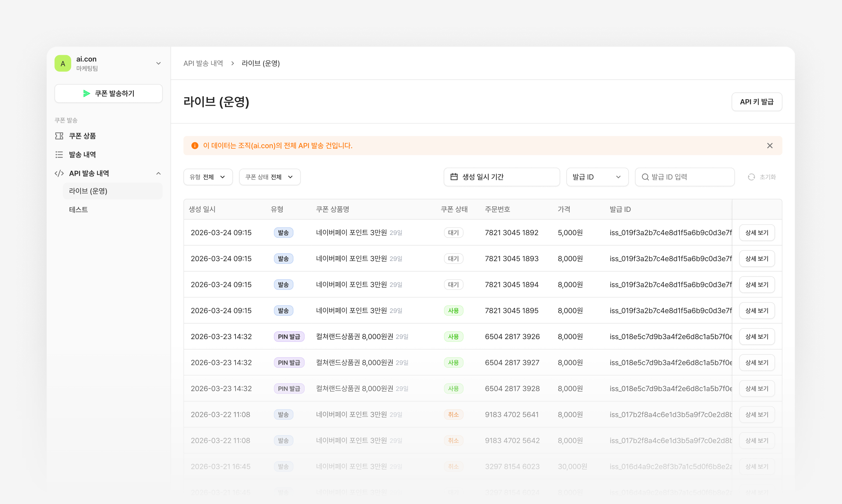View details for order 6504 2817 3928
The width and height of the screenshot is (842, 504).
click(757, 389)
